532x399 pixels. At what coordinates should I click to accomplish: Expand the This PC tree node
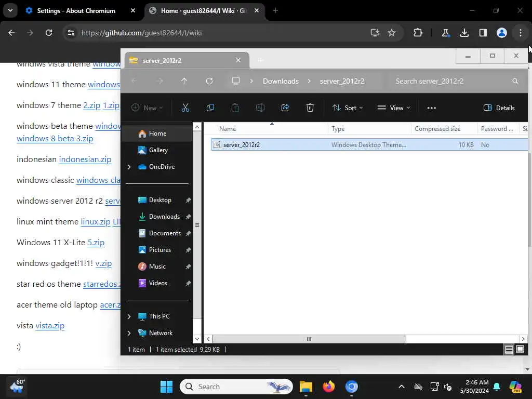129,316
